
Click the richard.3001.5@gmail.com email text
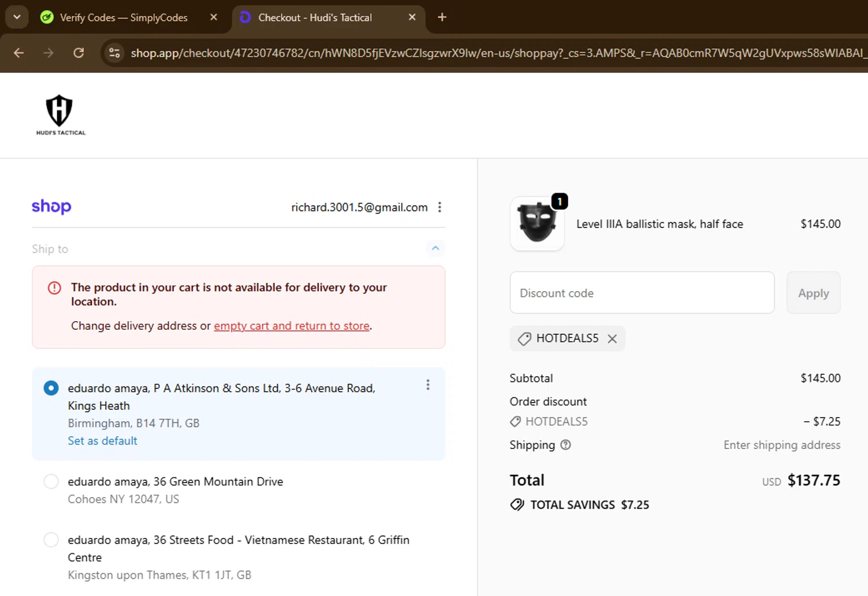tap(359, 207)
